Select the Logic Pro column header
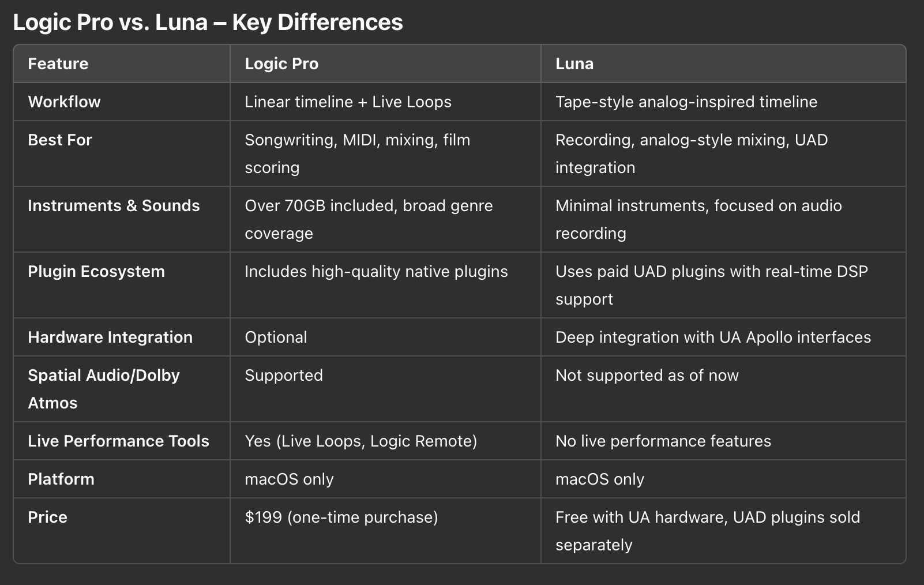The image size is (924, 585). (x=281, y=63)
